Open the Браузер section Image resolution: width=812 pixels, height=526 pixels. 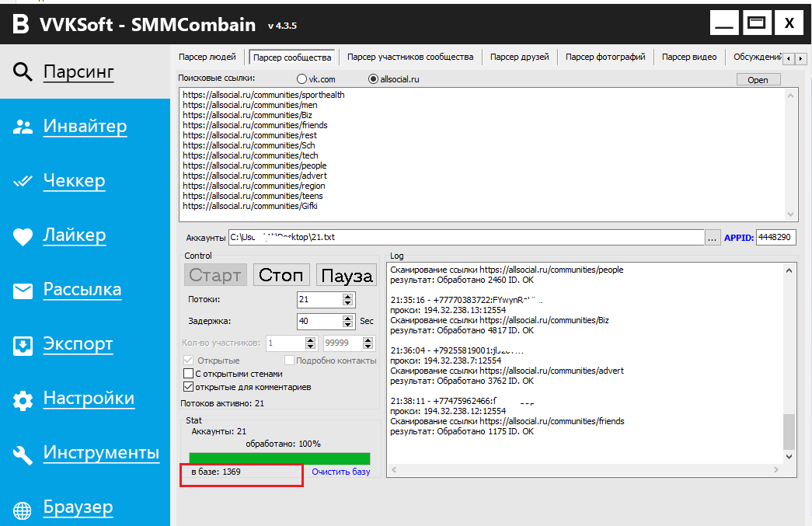coord(78,507)
